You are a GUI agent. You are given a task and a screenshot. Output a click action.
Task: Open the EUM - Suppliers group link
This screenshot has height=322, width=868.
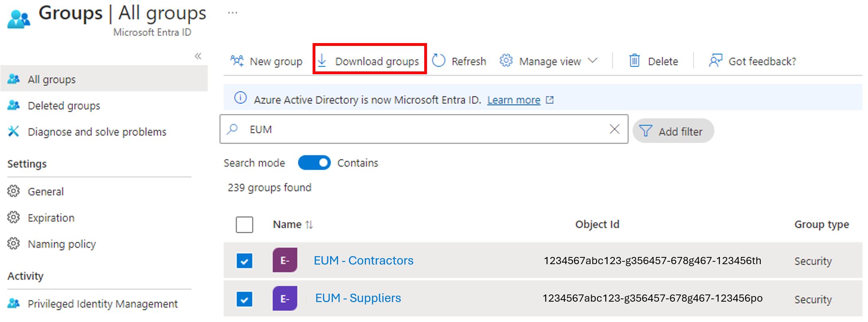click(358, 298)
